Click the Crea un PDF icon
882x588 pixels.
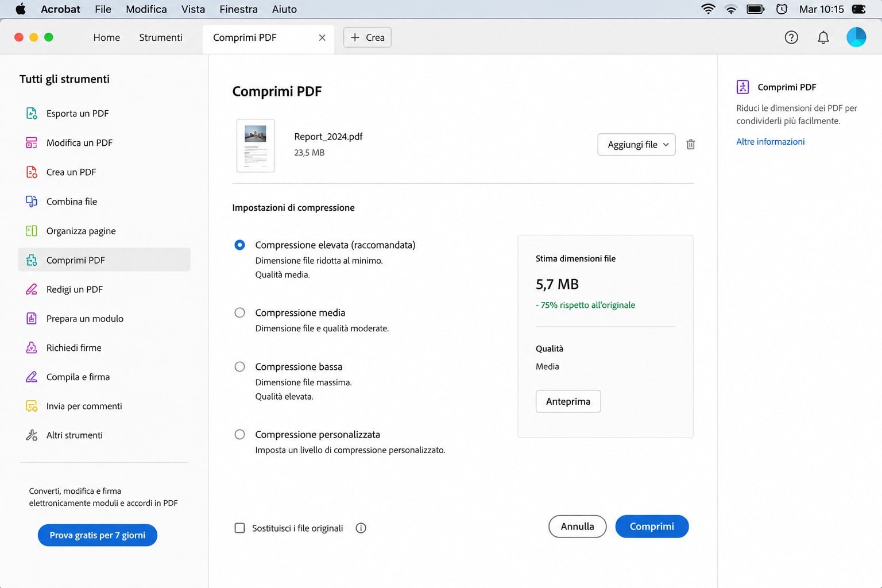tap(32, 172)
